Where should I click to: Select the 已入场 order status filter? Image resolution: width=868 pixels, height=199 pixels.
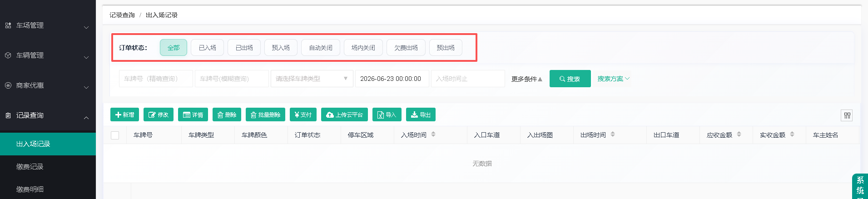[x=207, y=48]
